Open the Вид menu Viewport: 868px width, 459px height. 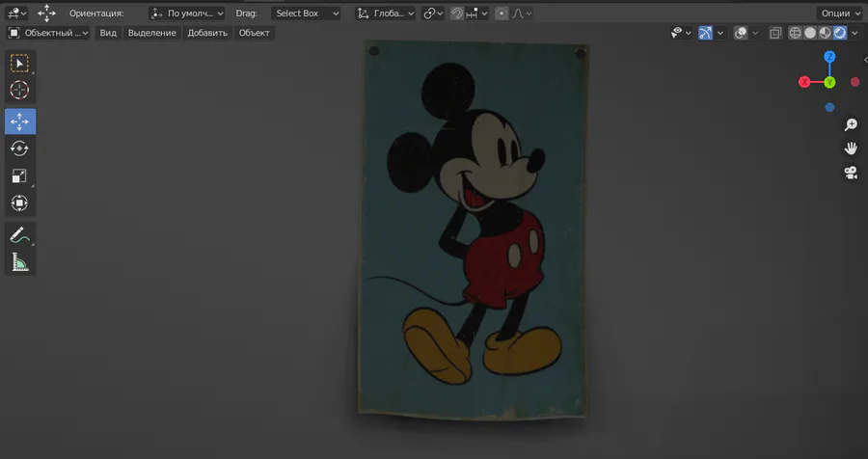108,33
